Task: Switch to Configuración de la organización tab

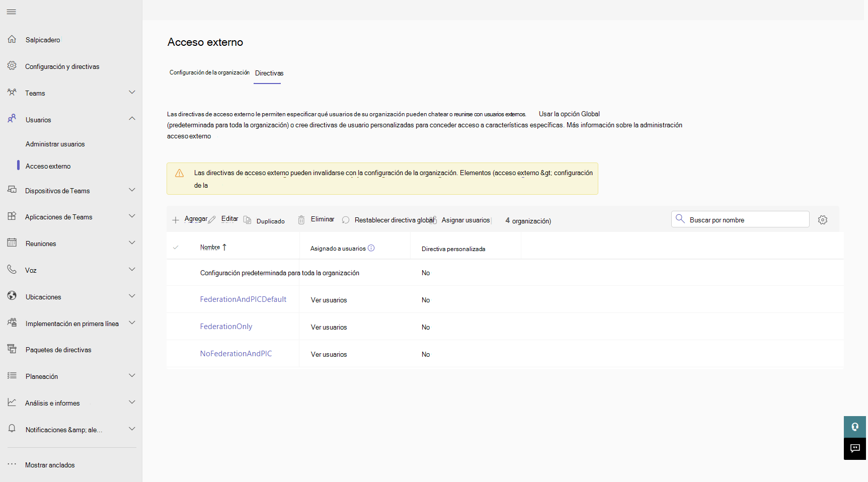Action: [x=209, y=73]
